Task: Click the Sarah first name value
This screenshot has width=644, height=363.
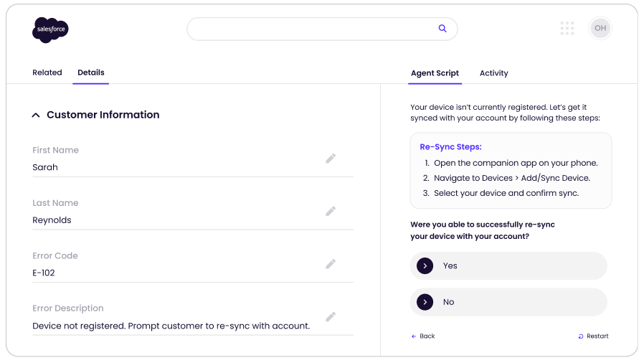Action: click(45, 167)
